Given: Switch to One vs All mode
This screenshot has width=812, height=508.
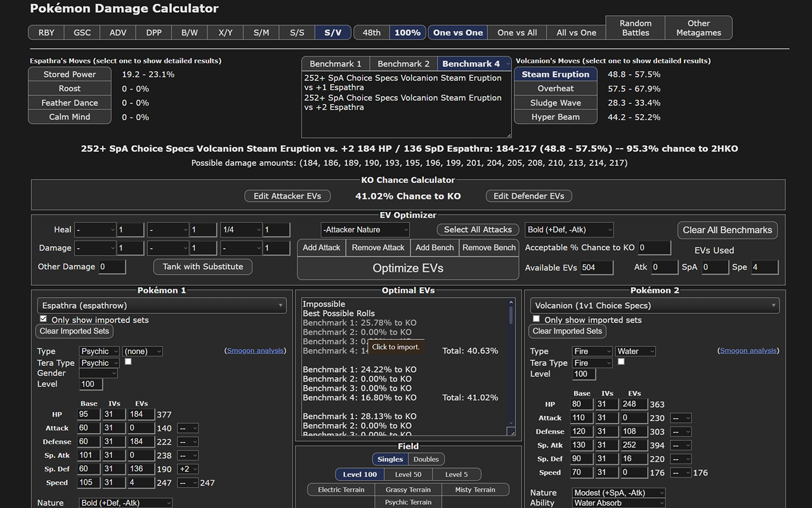Looking at the screenshot, I should click(x=517, y=32).
